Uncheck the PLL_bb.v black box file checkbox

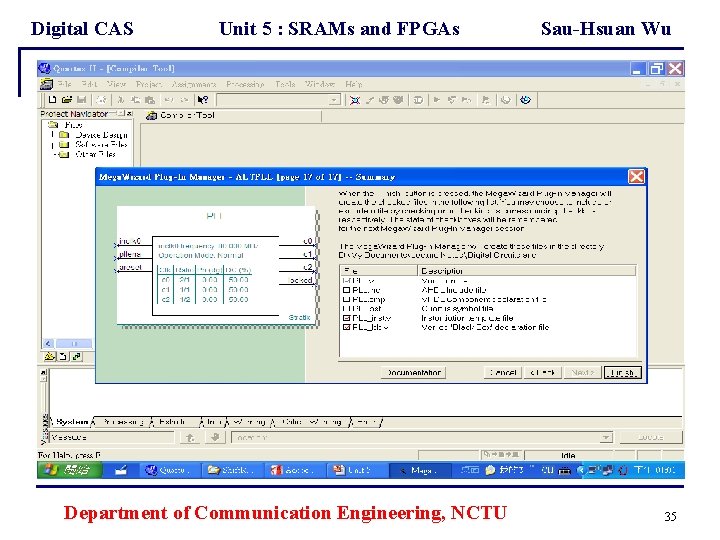pos(347,327)
